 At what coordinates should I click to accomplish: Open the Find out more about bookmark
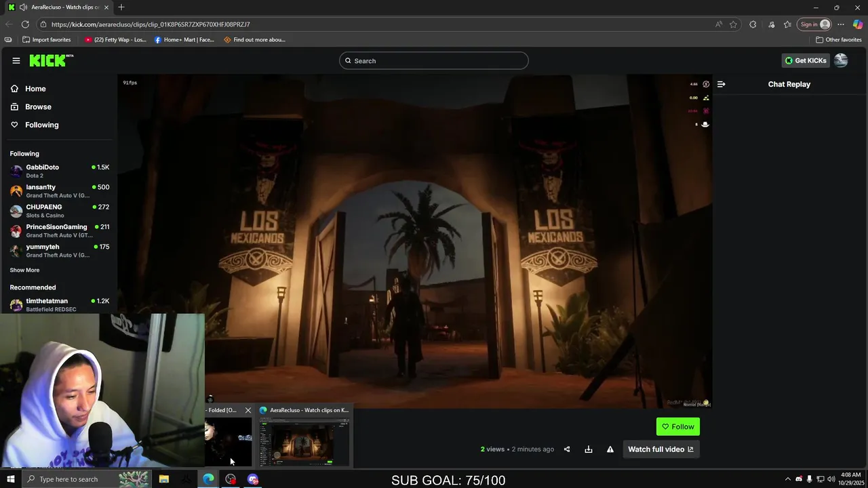coord(254,39)
